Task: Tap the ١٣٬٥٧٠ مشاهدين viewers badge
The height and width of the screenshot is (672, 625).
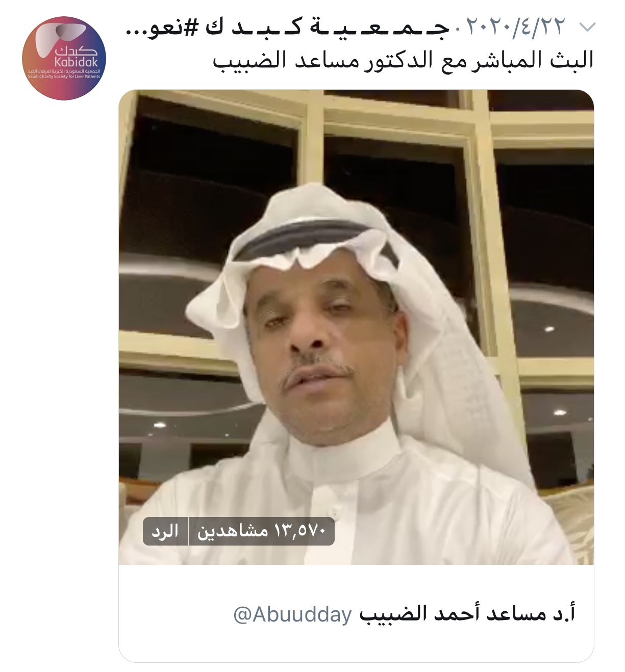Action: click(262, 531)
